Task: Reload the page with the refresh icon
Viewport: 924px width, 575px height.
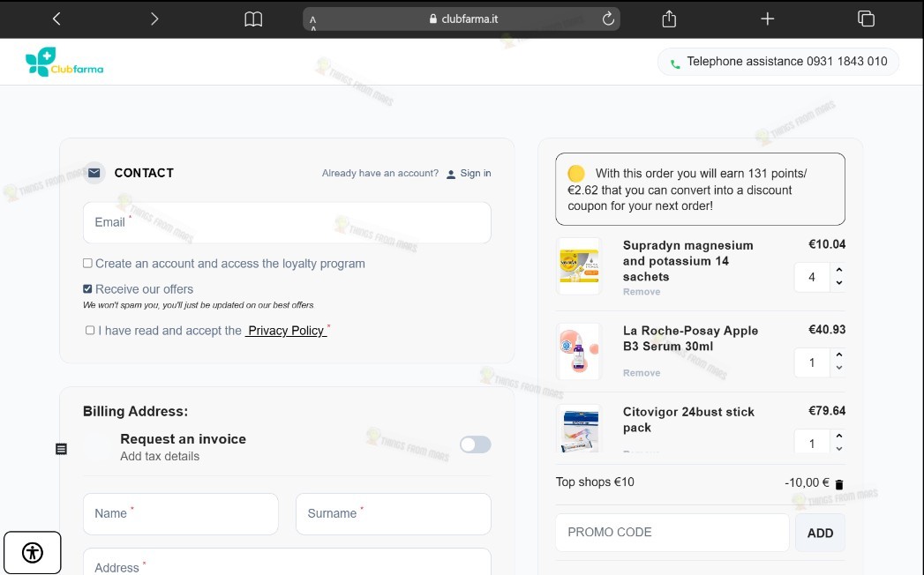Action: coord(608,19)
